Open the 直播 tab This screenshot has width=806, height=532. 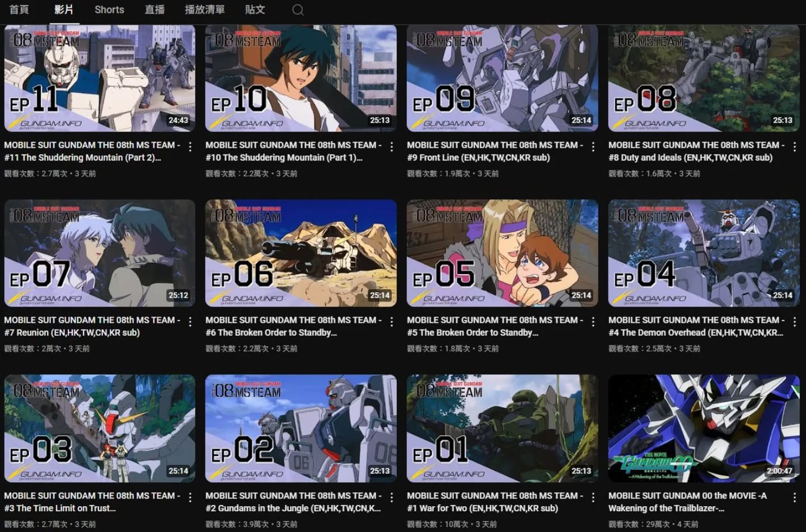pyautogui.click(x=154, y=10)
